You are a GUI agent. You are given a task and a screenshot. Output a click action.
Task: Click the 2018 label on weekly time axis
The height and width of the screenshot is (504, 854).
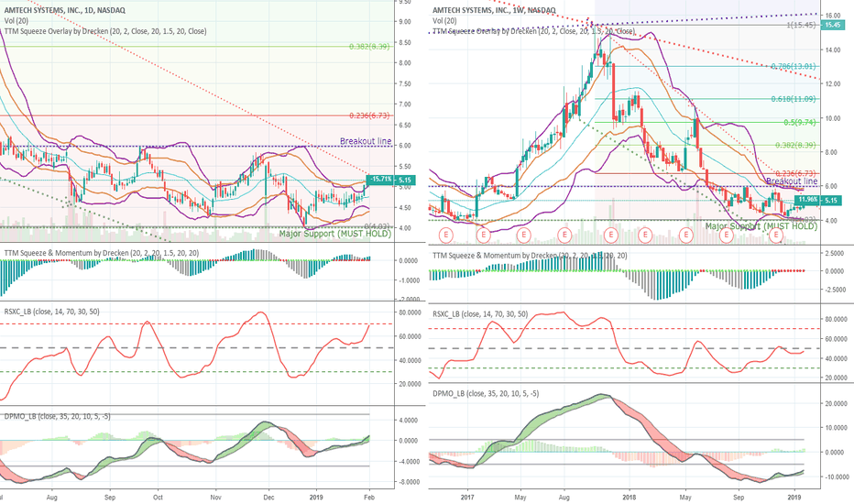click(630, 497)
